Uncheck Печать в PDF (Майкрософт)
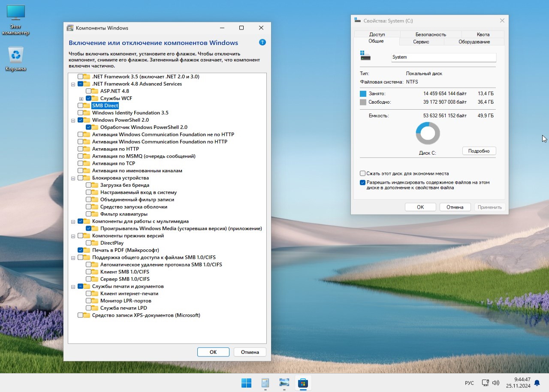 [81, 250]
